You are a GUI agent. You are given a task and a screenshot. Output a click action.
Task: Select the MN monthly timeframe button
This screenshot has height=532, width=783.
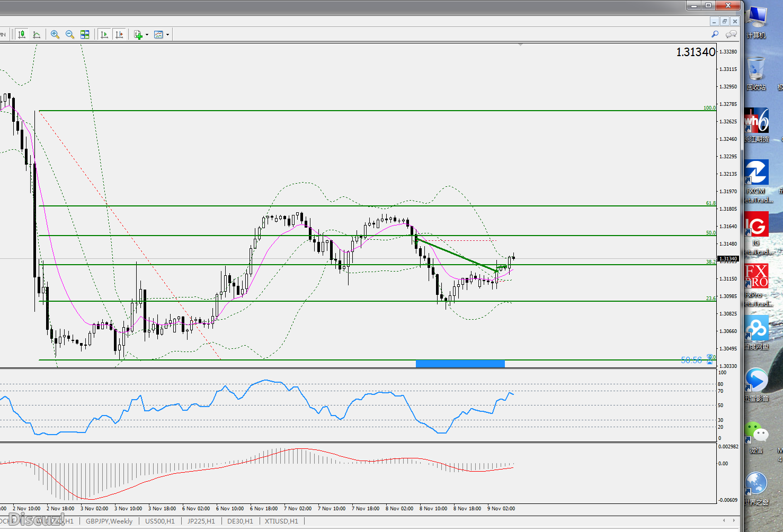[x=3, y=34]
